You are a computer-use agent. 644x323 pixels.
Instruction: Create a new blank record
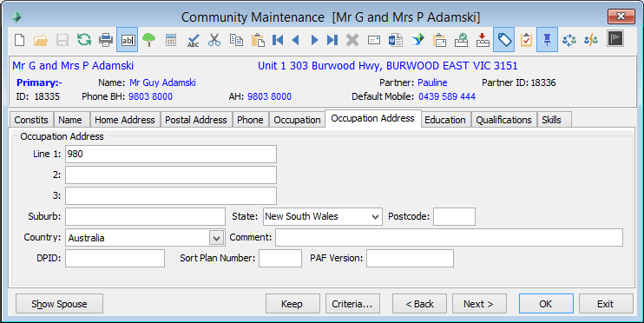click(x=19, y=40)
